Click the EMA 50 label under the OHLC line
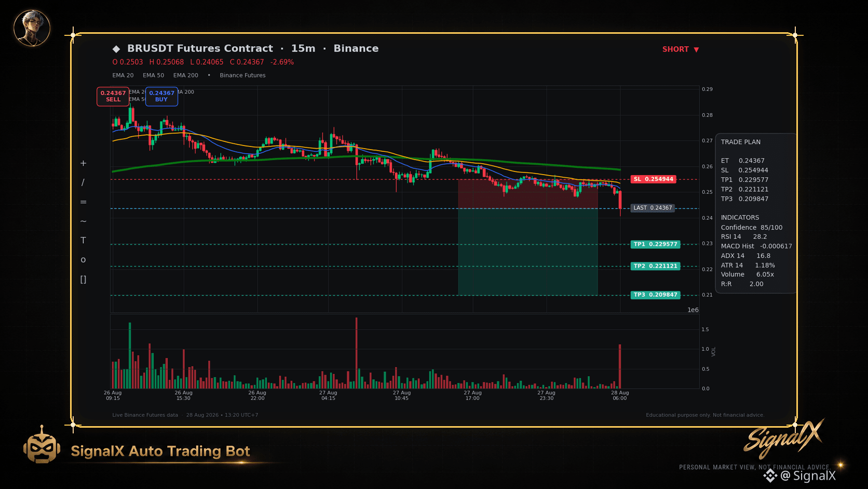The image size is (868, 489). [154, 75]
